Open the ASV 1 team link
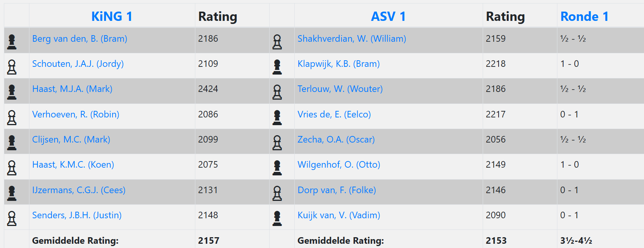Screen dimensions: 644x248 (x=388, y=17)
